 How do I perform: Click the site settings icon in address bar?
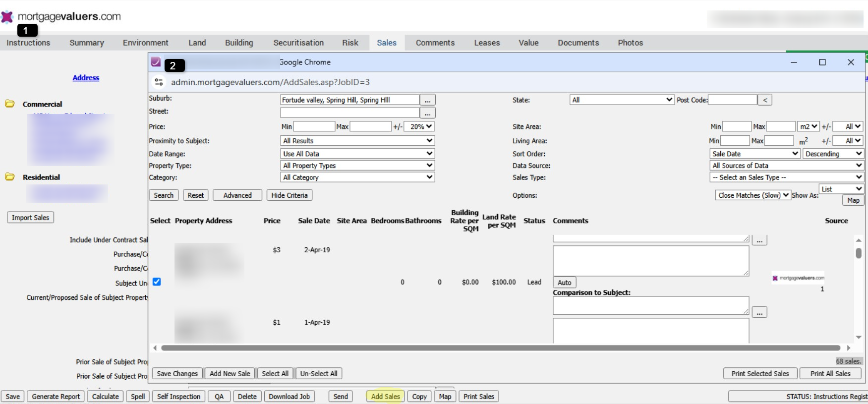[159, 82]
